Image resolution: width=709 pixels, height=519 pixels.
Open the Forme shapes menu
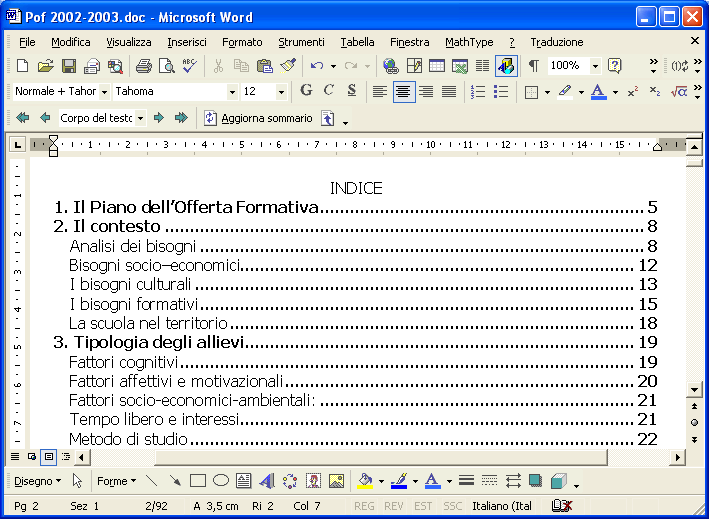coord(116,481)
